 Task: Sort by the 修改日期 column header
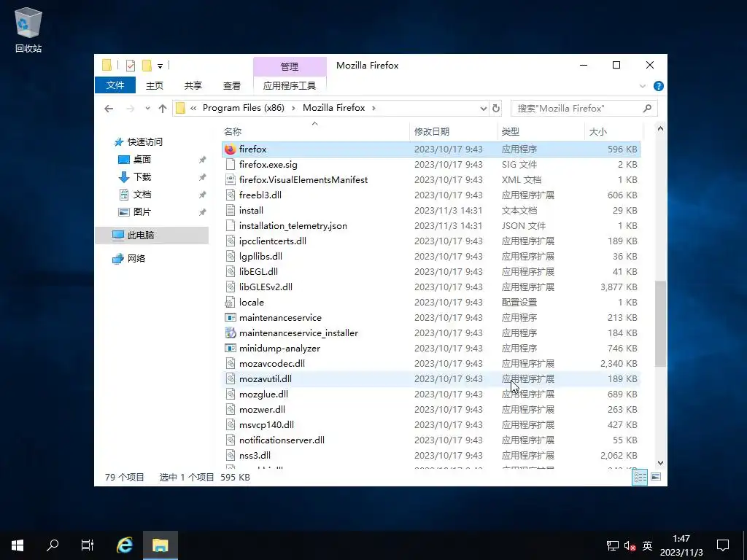[452, 132]
